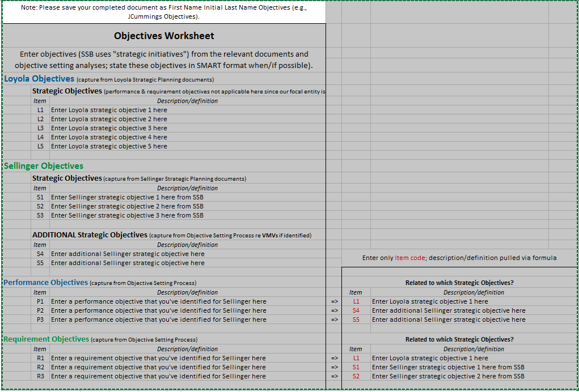Click "Related to which Strategic Objectives?" above Requirement mappings

pyautogui.click(x=459, y=339)
